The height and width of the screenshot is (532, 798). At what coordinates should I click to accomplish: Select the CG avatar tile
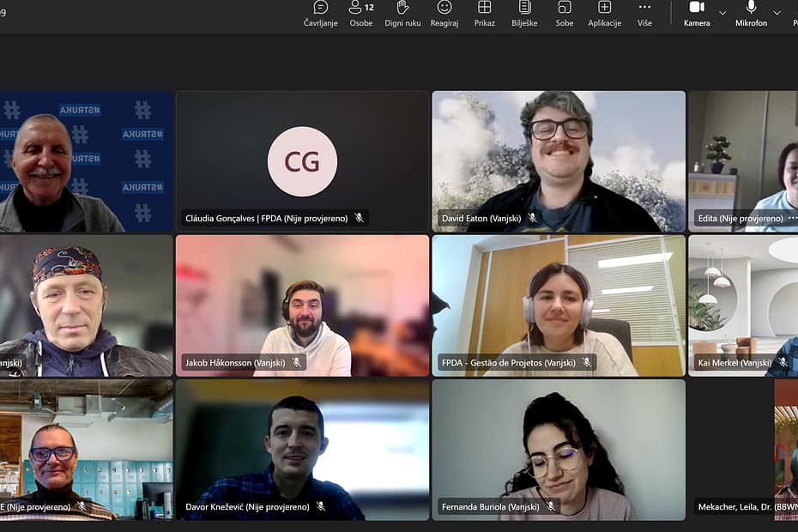(x=302, y=161)
